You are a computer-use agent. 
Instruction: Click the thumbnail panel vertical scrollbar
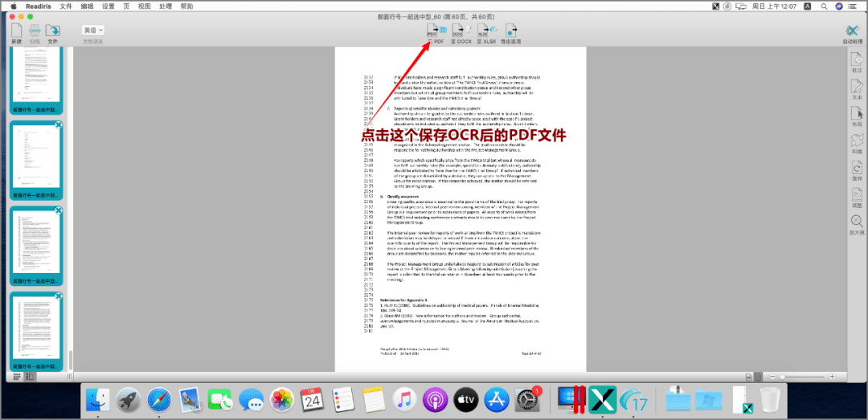coord(70,361)
